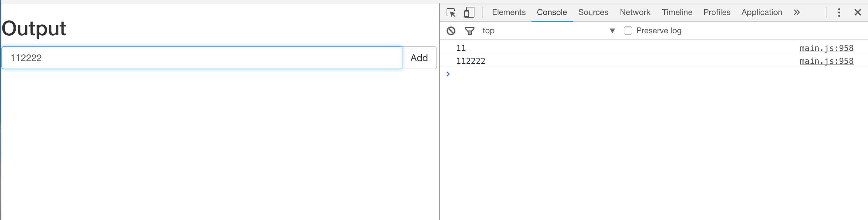Click the Add button
868x220 pixels.
coord(419,57)
